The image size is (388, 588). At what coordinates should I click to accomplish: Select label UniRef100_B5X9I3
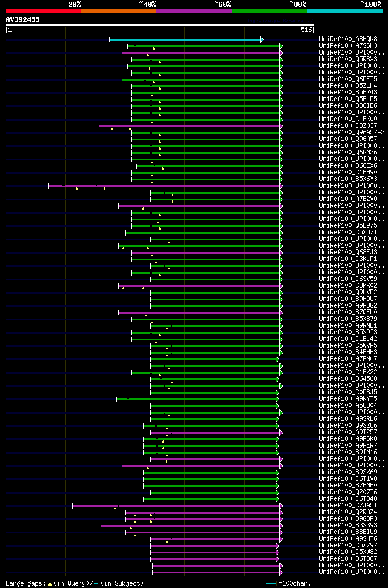pos(348,332)
